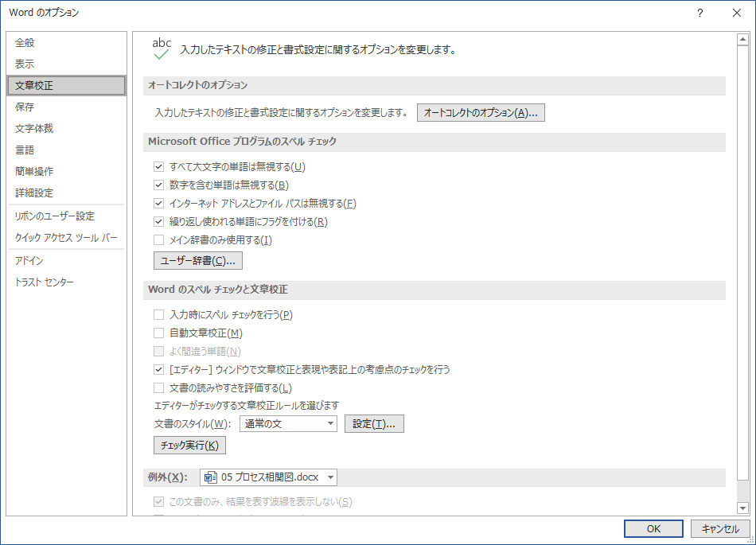Screen dimensions: 756x545
Task: Select 文章校正 in the sidebar
Action: (x=67, y=85)
